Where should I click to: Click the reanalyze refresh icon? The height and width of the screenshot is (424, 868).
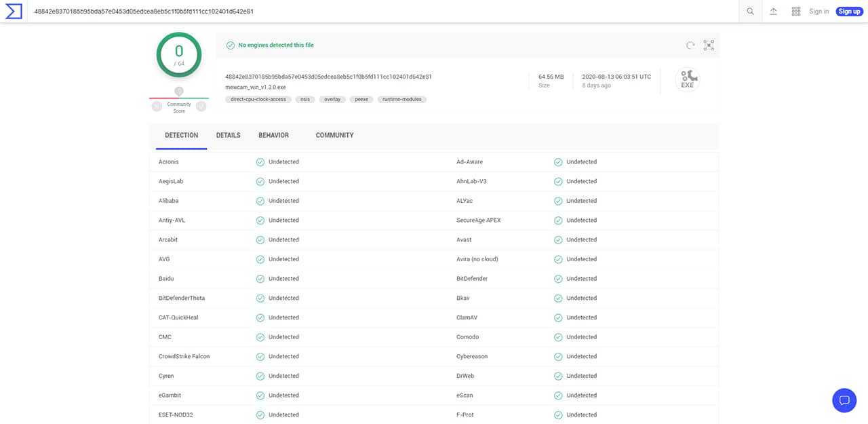[x=690, y=45]
